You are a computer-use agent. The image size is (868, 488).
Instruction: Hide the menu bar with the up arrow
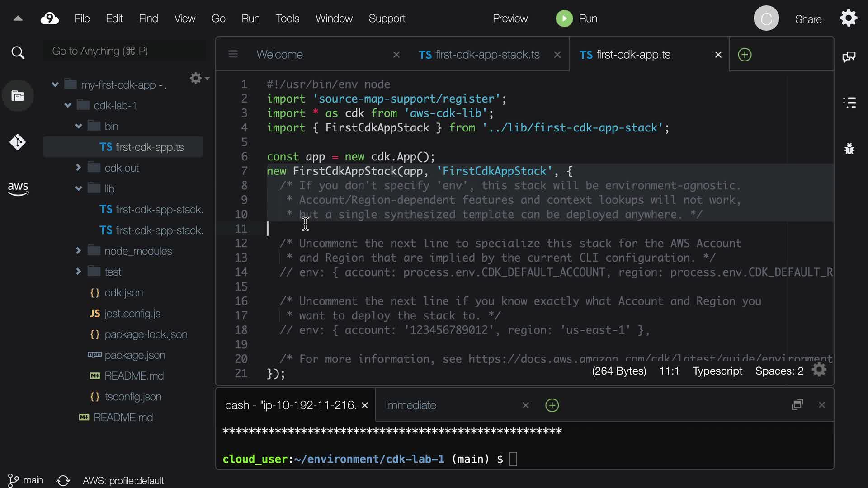pyautogui.click(x=18, y=19)
